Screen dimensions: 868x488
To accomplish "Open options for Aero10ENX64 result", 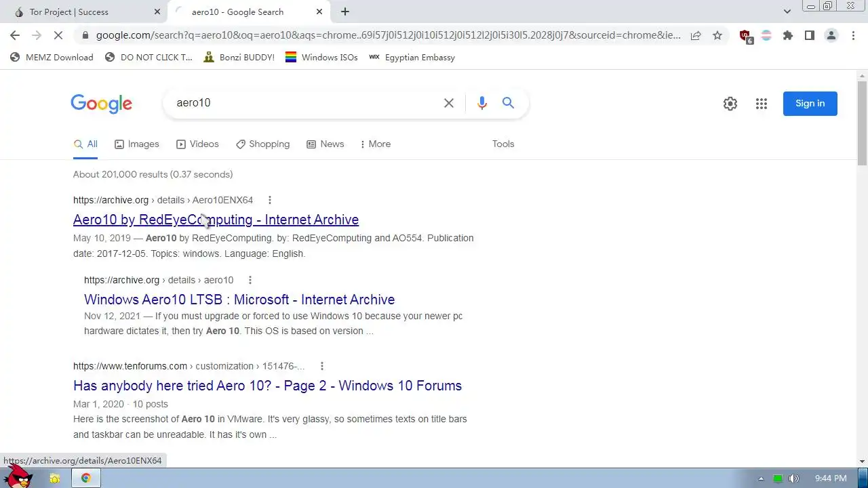I will tap(270, 200).
